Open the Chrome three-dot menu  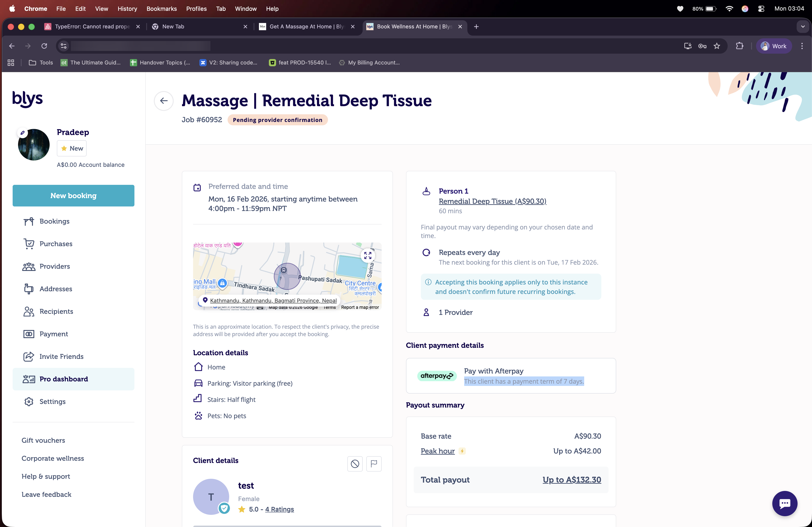coord(802,46)
